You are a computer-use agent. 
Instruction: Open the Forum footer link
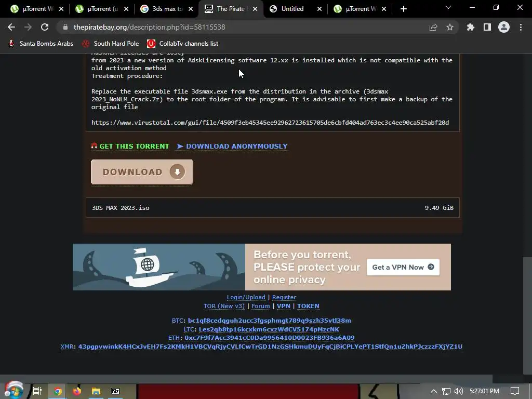point(261,306)
